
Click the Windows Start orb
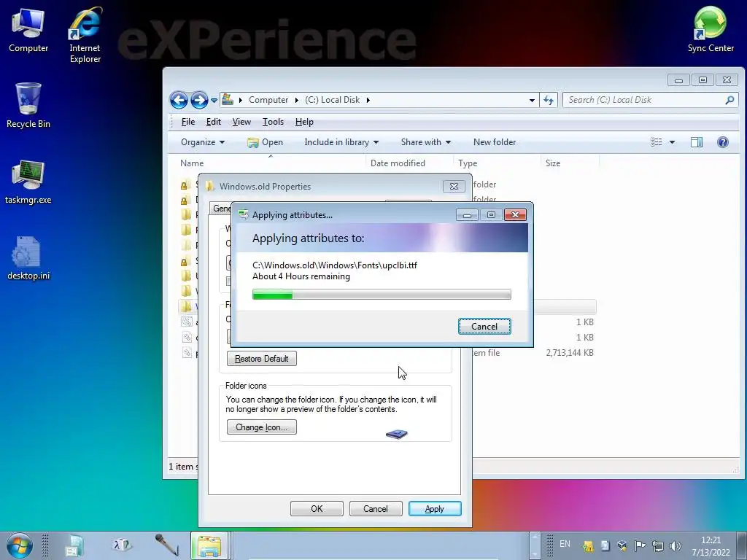pyautogui.click(x=19, y=545)
